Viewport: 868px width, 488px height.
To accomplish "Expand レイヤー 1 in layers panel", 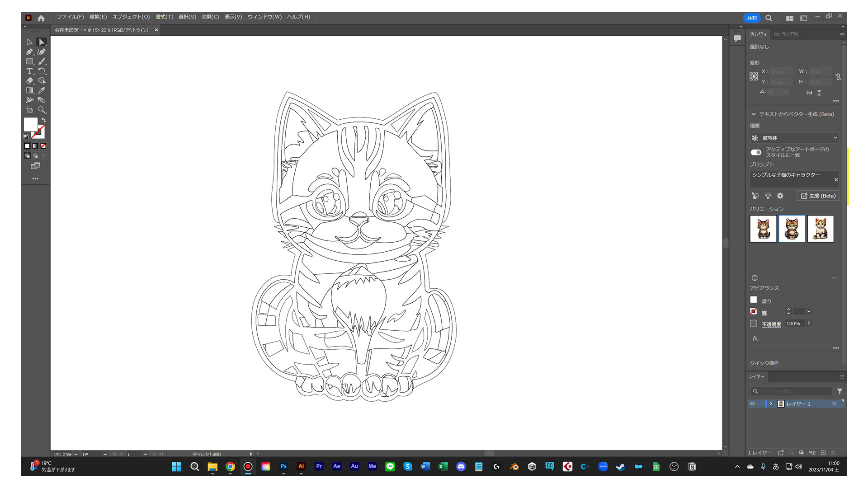I will coord(771,404).
